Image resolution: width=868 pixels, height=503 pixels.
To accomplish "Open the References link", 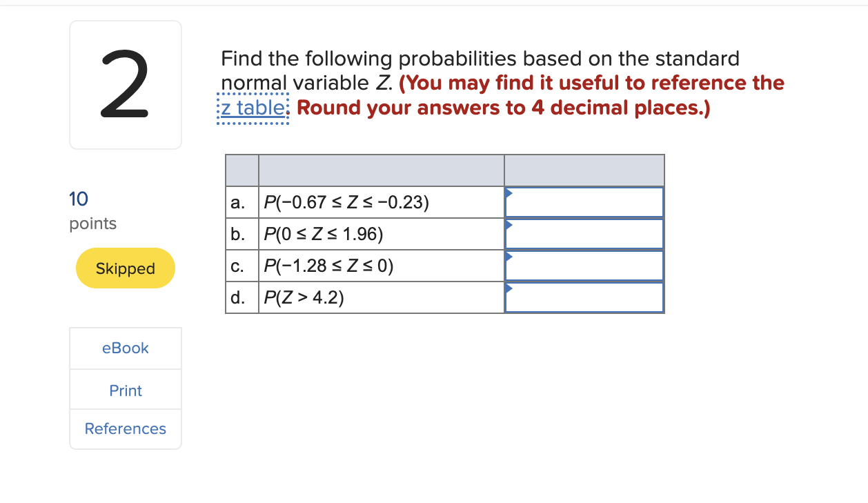I will [125, 428].
